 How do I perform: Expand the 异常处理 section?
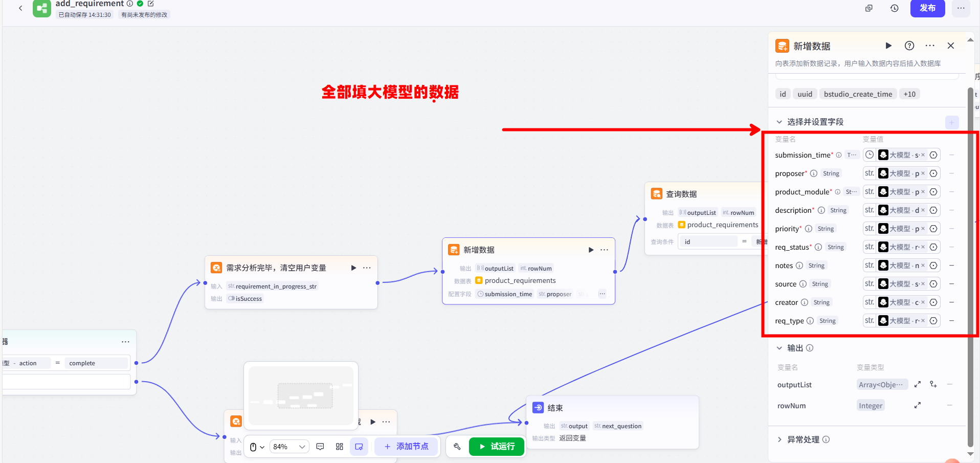coord(779,439)
